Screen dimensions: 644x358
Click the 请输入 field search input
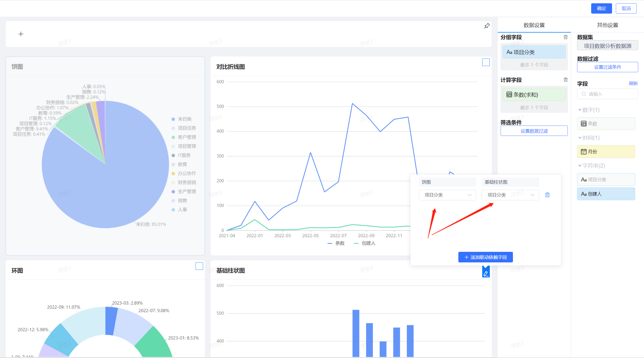pos(607,94)
